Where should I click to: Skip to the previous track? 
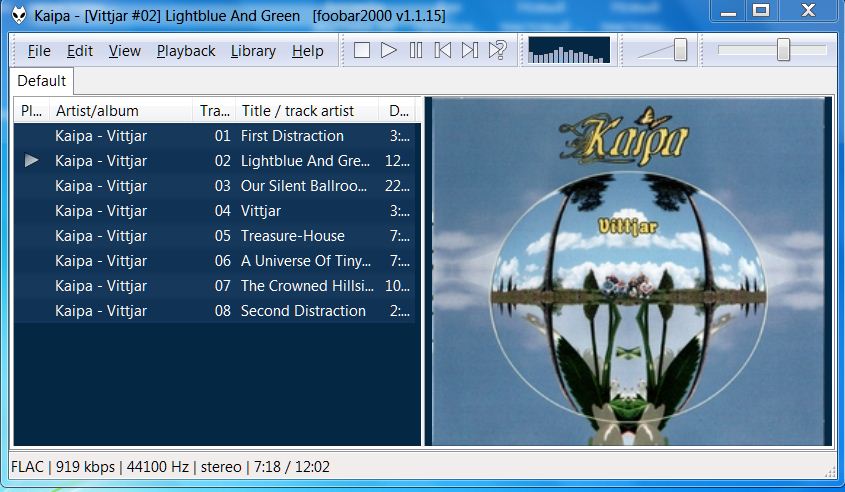(443, 50)
